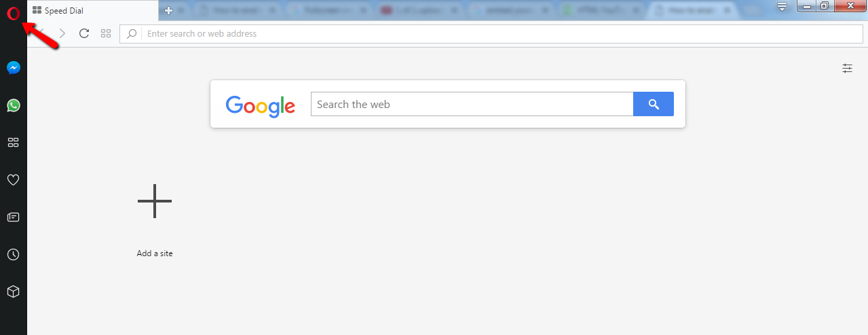The height and width of the screenshot is (335, 868).
Task: Click the blue Google search button
Action: [654, 104]
